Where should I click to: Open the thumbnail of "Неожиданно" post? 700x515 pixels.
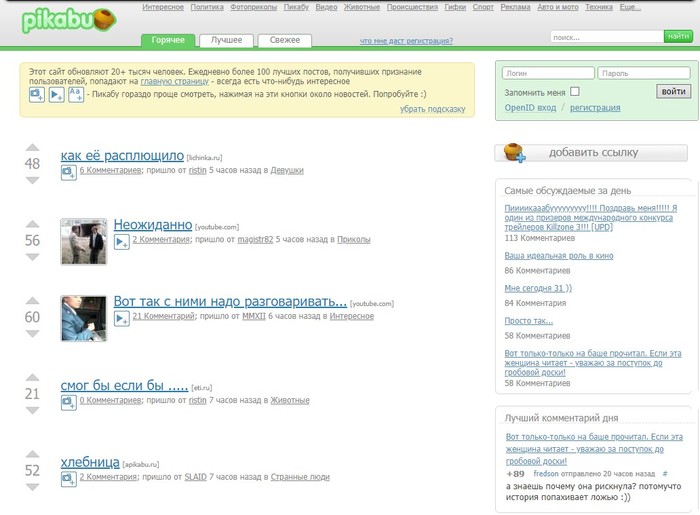pyautogui.click(x=83, y=241)
